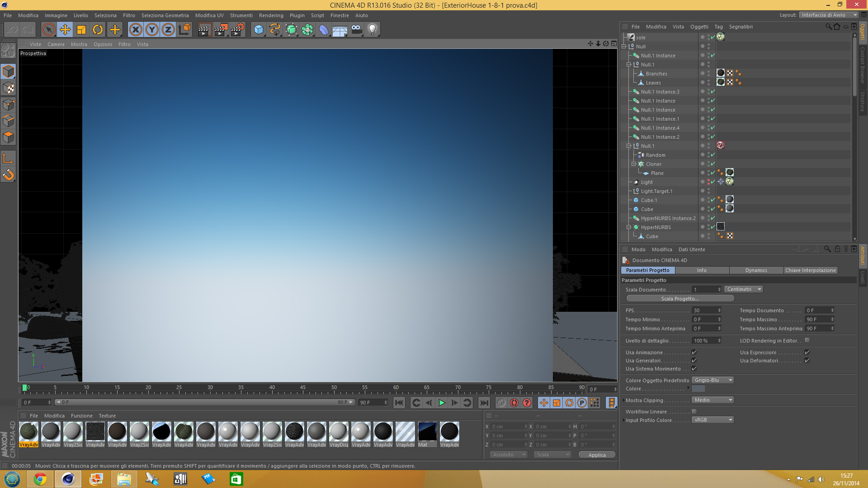Select the Move tool in the toolbar
Screen dimensions: 868x488
point(65,30)
